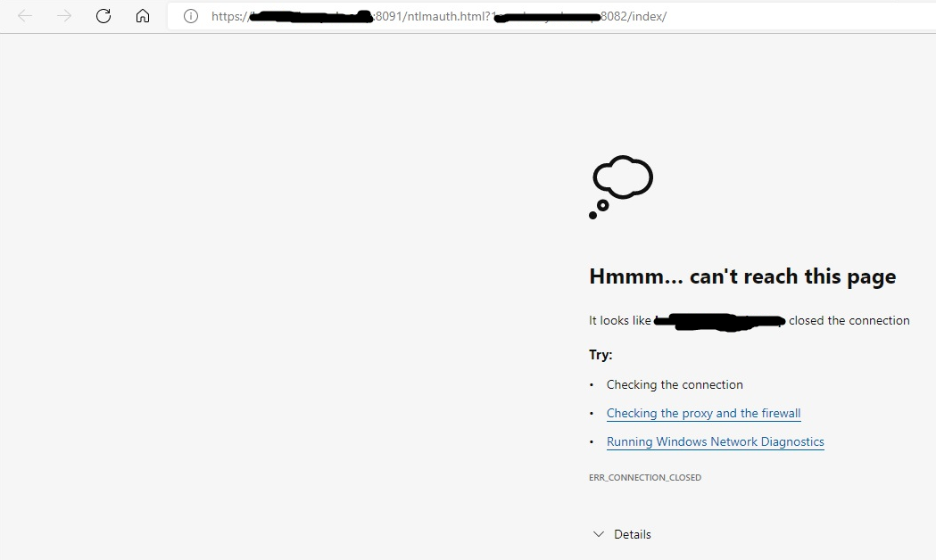Reload the page with refresh icon
This screenshot has height=560, width=936.
104,16
